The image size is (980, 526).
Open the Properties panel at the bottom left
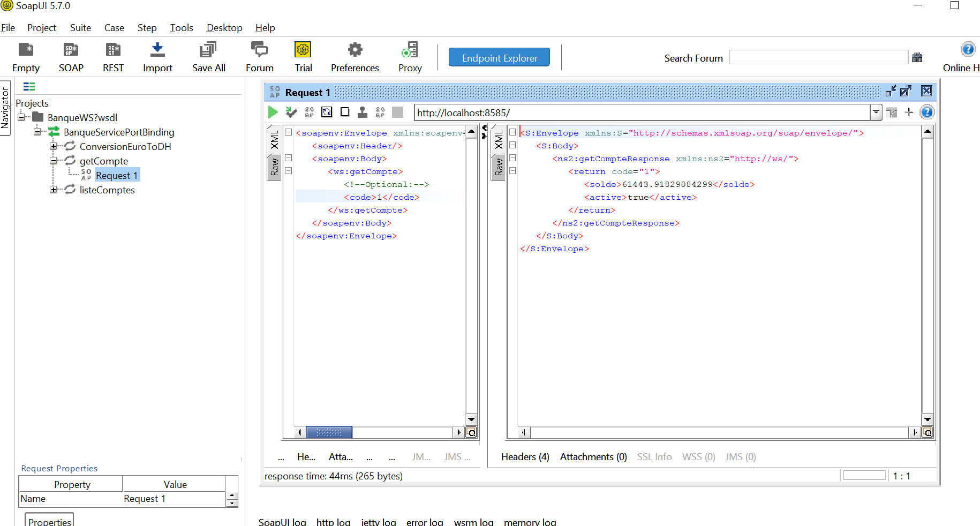(49, 521)
